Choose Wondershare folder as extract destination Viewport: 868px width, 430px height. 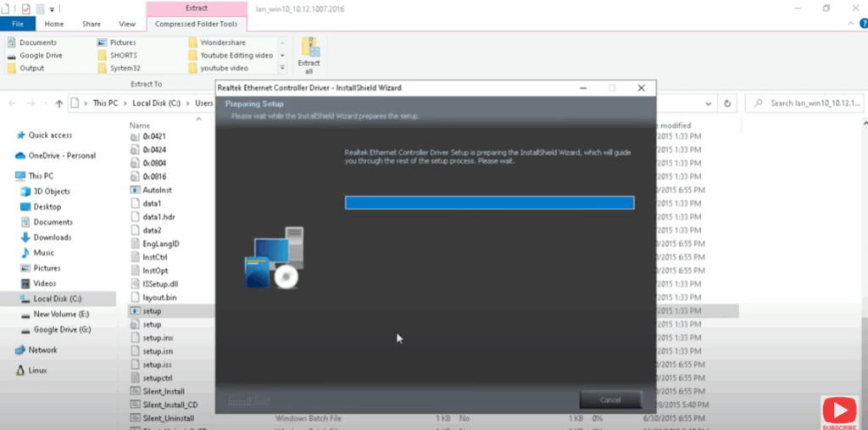(217, 42)
